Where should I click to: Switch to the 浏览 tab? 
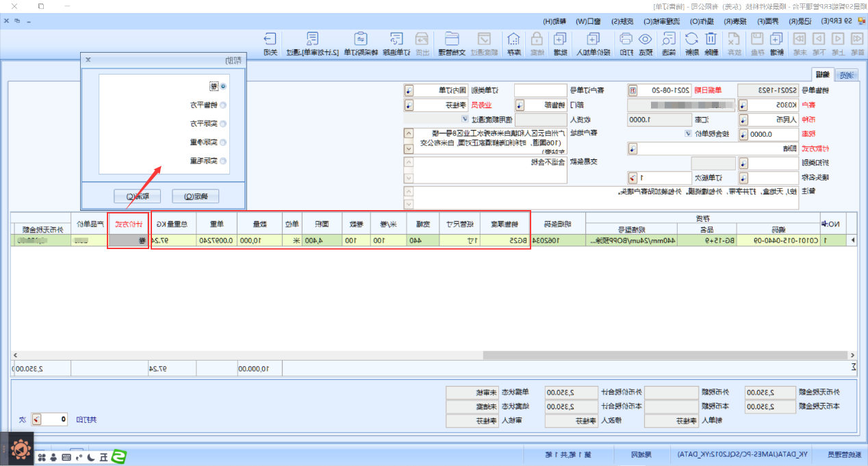847,75
